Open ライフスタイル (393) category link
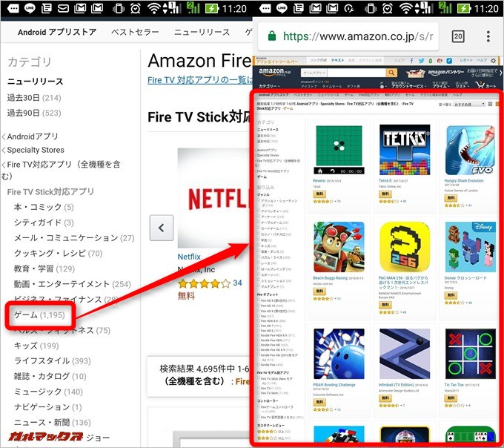This screenshot has width=504, height=448. click(53, 360)
